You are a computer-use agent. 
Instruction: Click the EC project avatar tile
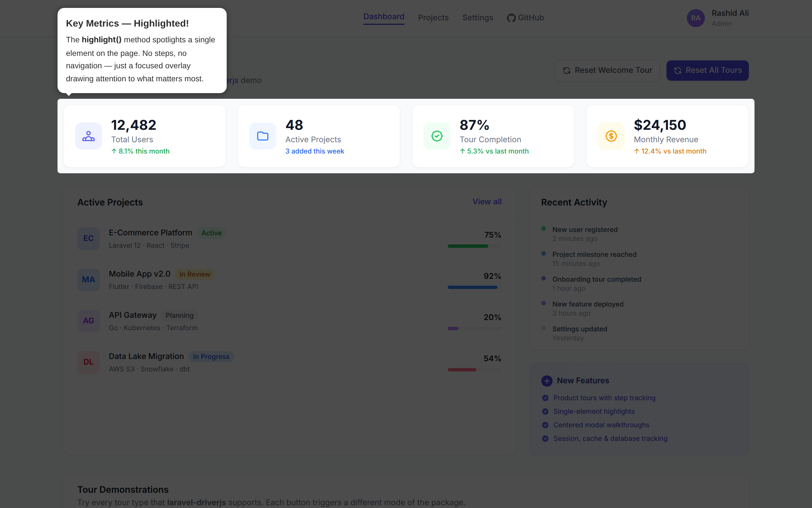tap(89, 238)
